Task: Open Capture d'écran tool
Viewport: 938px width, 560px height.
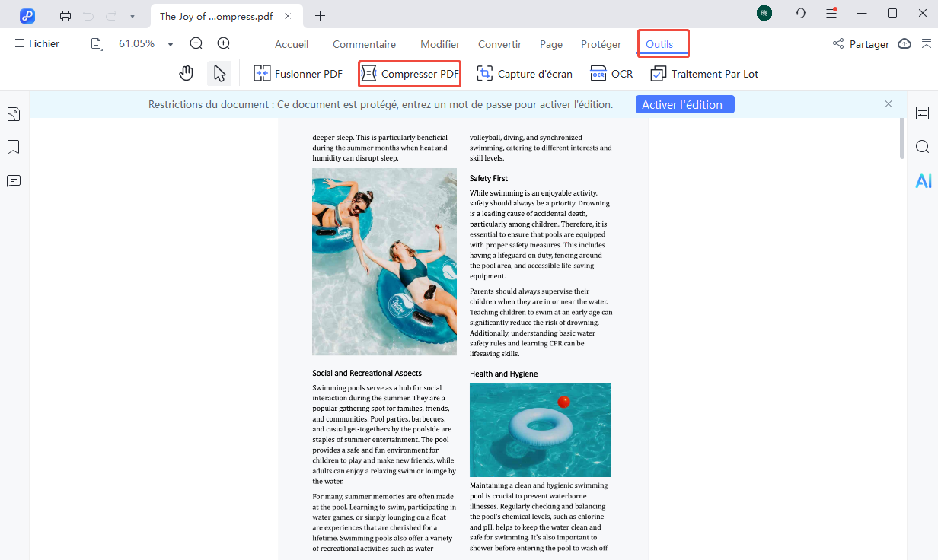Action: [525, 73]
